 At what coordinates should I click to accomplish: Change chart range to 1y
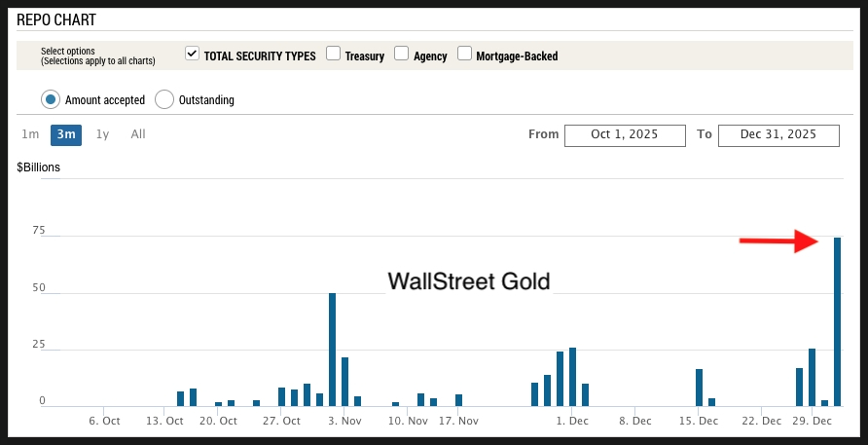(x=102, y=134)
